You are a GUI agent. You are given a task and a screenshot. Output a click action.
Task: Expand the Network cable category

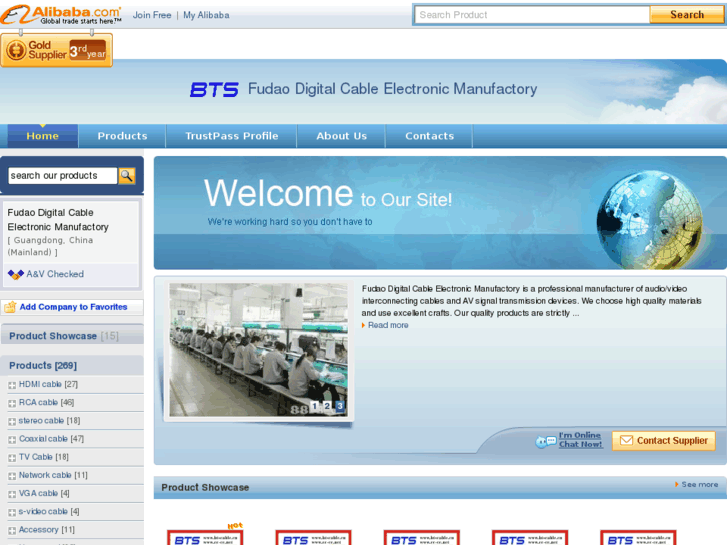click(12, 476)
